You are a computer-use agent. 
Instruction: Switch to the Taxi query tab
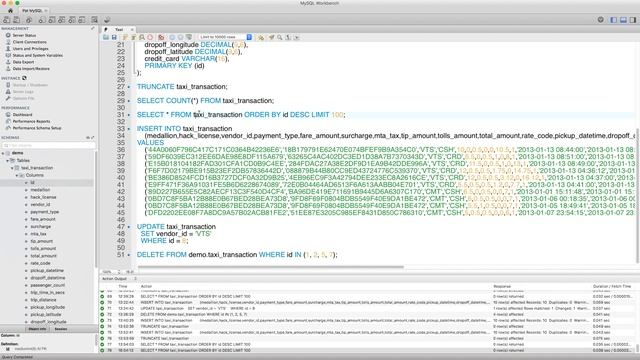pos(119,29)
